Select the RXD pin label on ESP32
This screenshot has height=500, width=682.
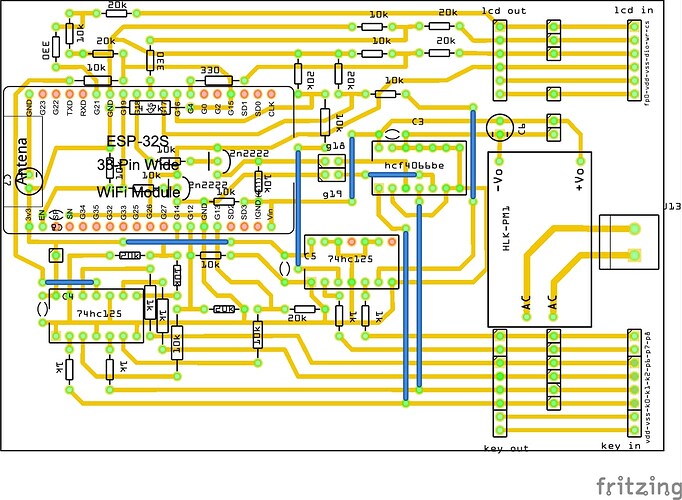[x=83, y=108]
